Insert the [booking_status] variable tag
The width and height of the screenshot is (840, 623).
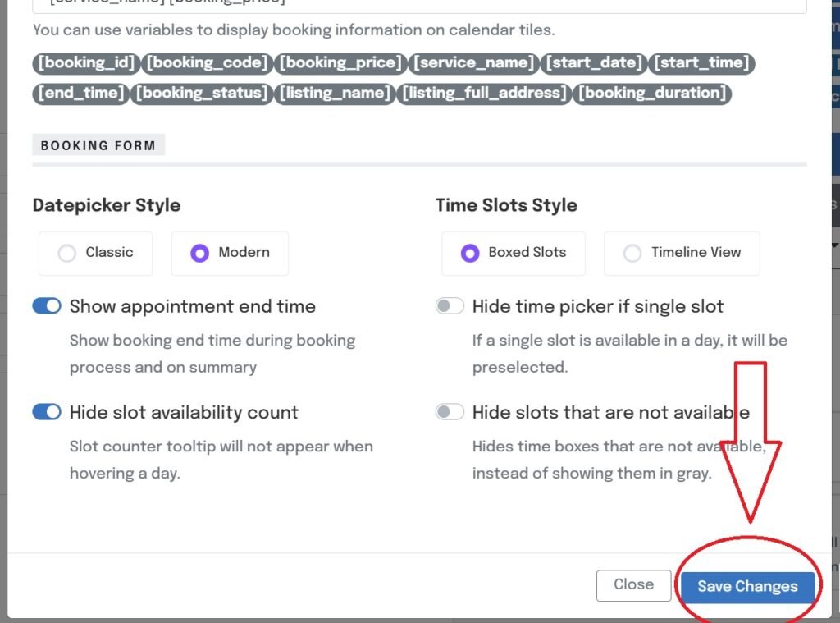(202, 93)
